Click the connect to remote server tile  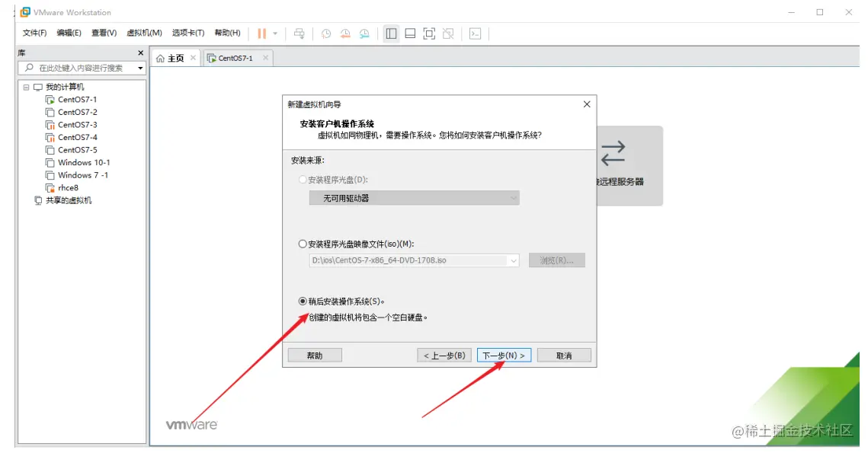630,166
